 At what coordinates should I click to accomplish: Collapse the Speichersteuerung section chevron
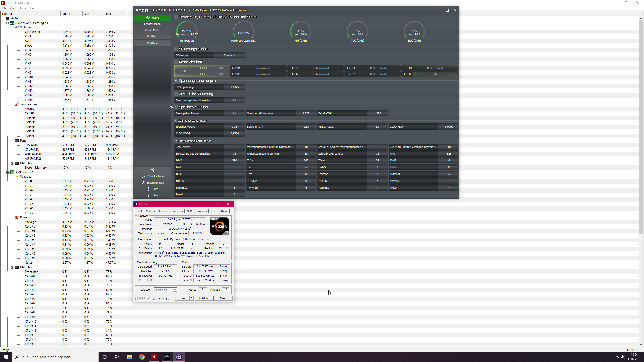(x=176, y=107)
